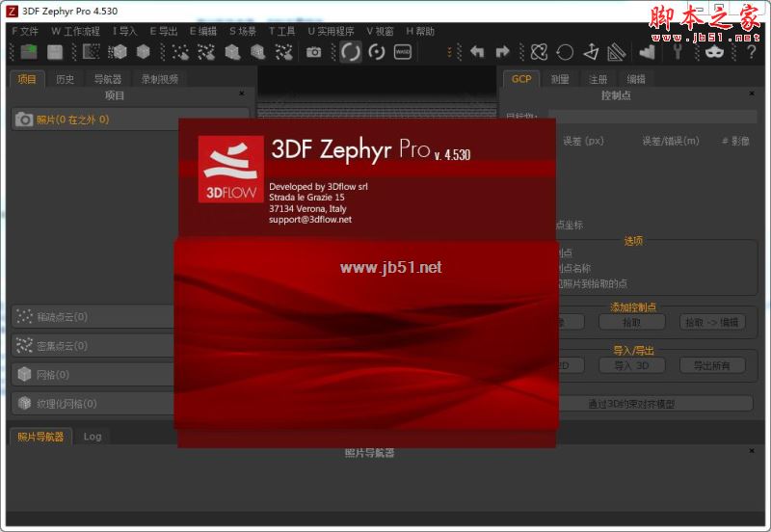Click the mask tool icon
This screenshot has width=771, height=532.
pos(714,52)
